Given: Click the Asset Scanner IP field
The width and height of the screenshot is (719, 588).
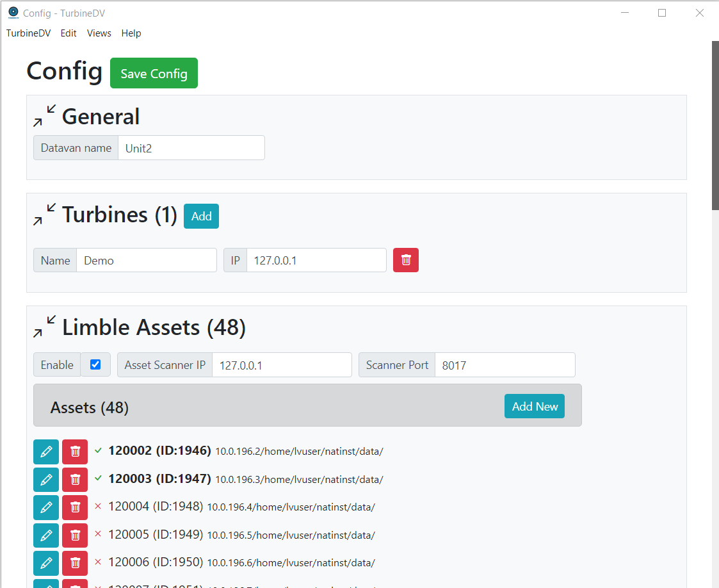Looking at the screenshot, I should (x=282, y=365).
